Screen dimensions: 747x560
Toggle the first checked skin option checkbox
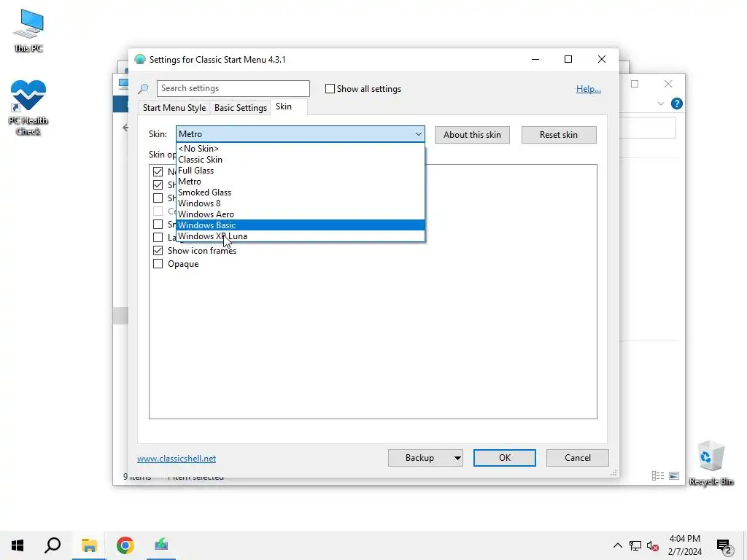(x=158, y=171)
